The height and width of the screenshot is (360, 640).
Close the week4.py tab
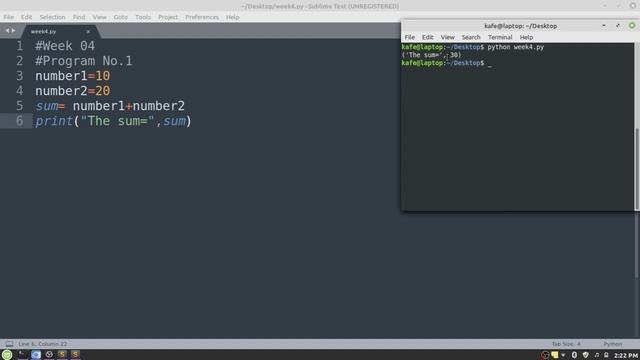pos(88,31)
